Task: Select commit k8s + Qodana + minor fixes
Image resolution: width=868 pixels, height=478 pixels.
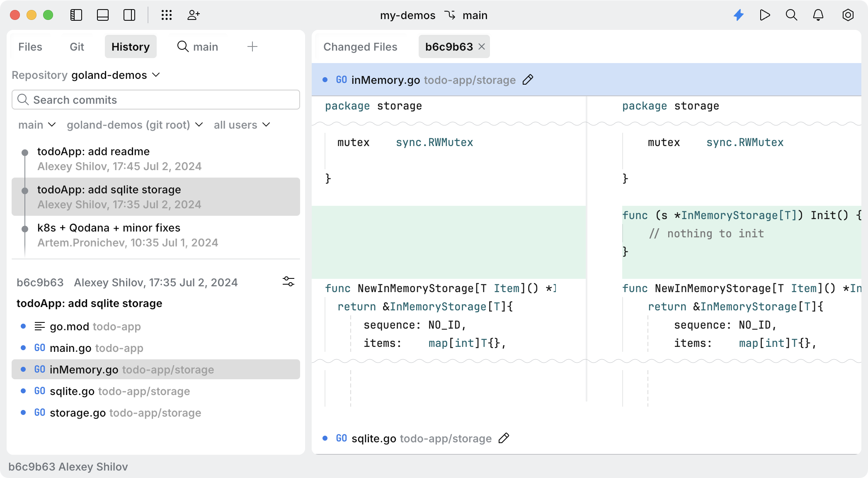Action: [x=156, y=235]
